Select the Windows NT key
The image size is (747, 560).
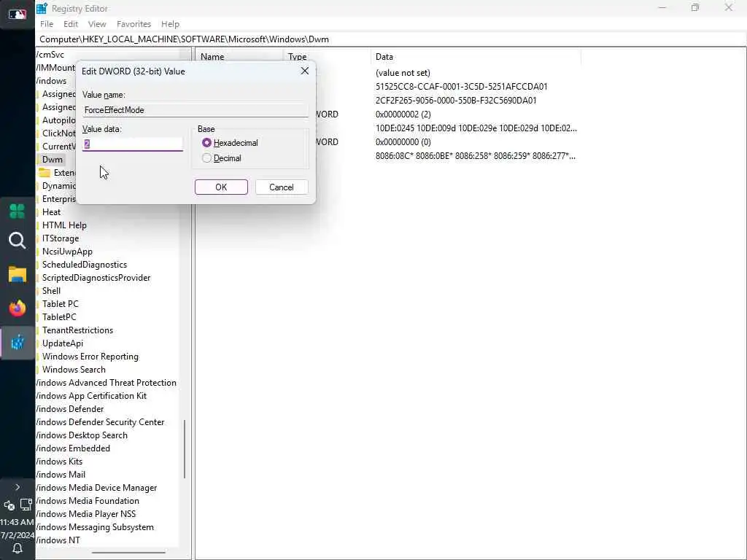tap(58, 540)
